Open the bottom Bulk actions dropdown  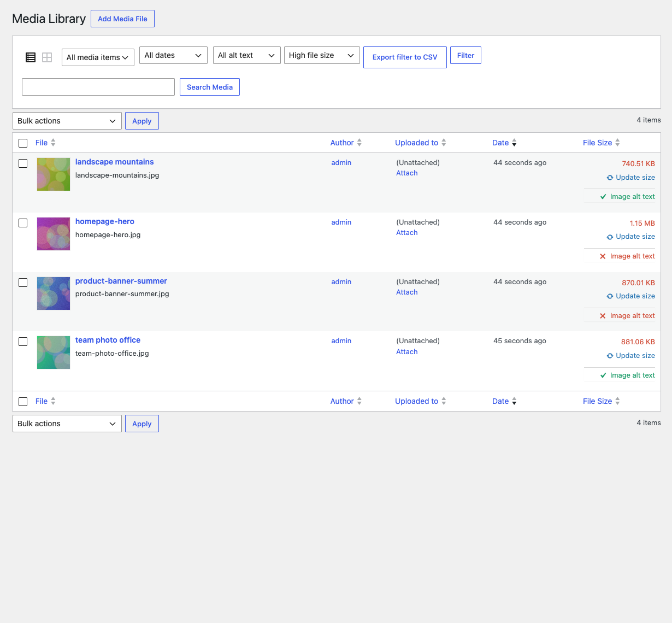(x=67, y=424)
